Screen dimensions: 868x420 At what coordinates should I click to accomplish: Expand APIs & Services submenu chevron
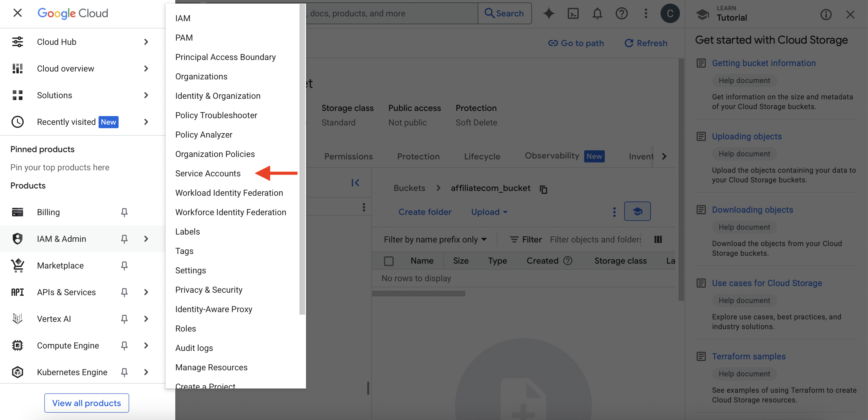tap(146, 292)
